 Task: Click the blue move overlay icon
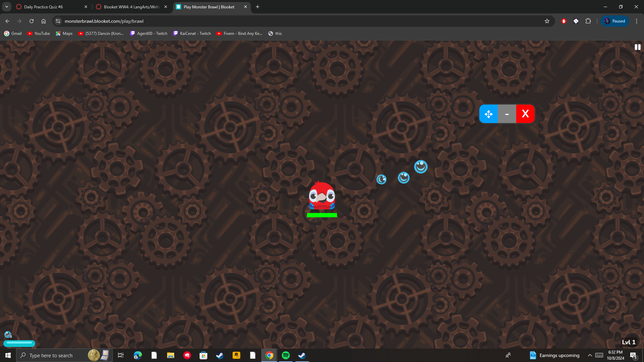coord(488,114)
